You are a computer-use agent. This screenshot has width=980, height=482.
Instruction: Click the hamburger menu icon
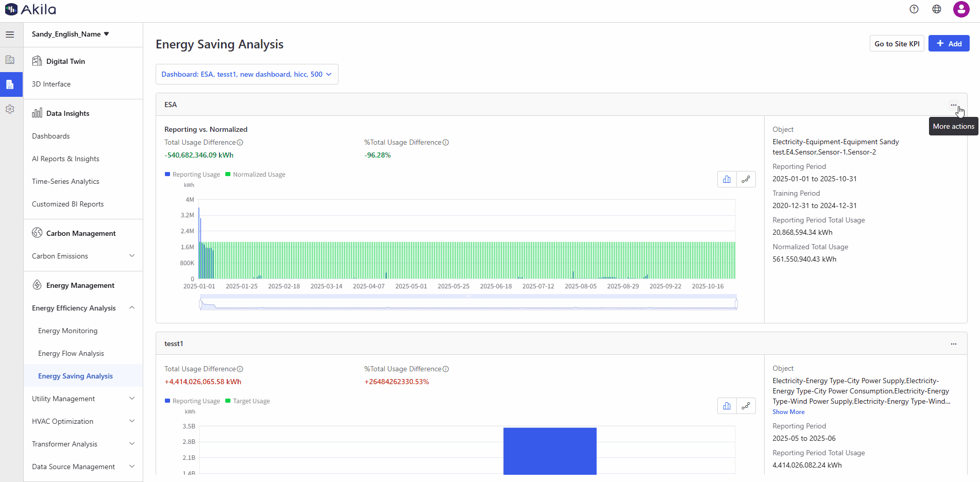coord(10,35)
